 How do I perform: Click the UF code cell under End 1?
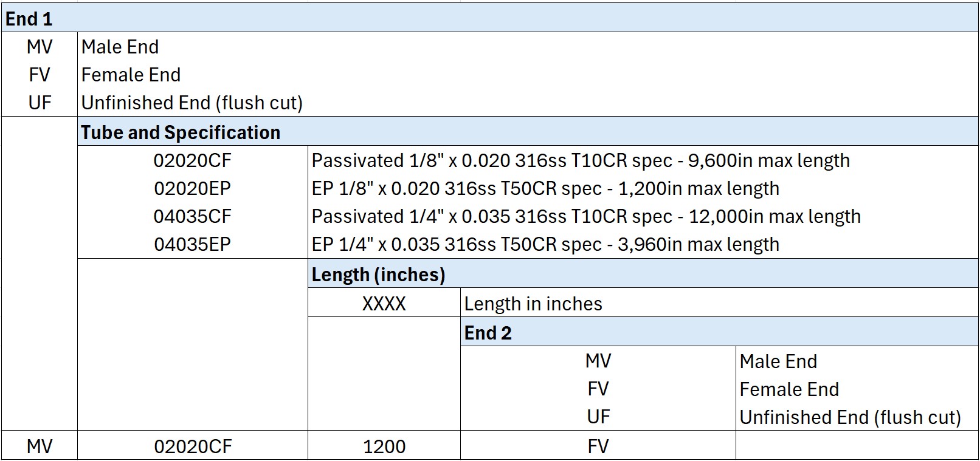click(x=40, y=103)
